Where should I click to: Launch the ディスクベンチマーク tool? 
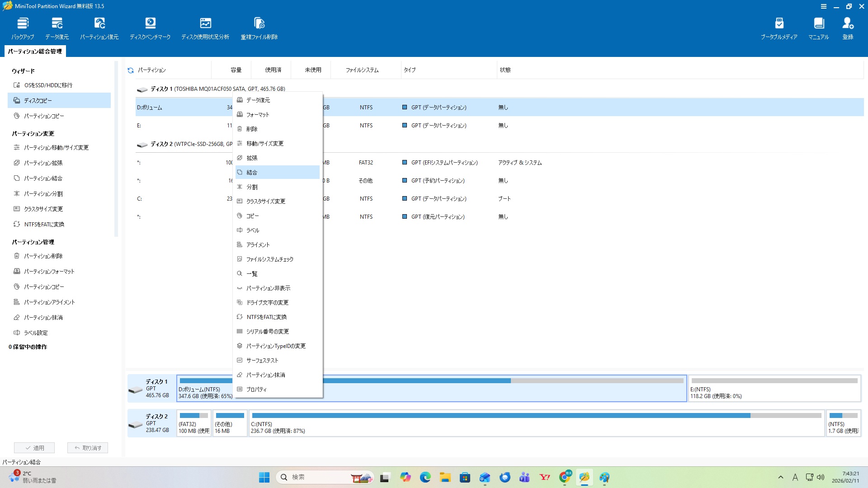pos(150,23)
